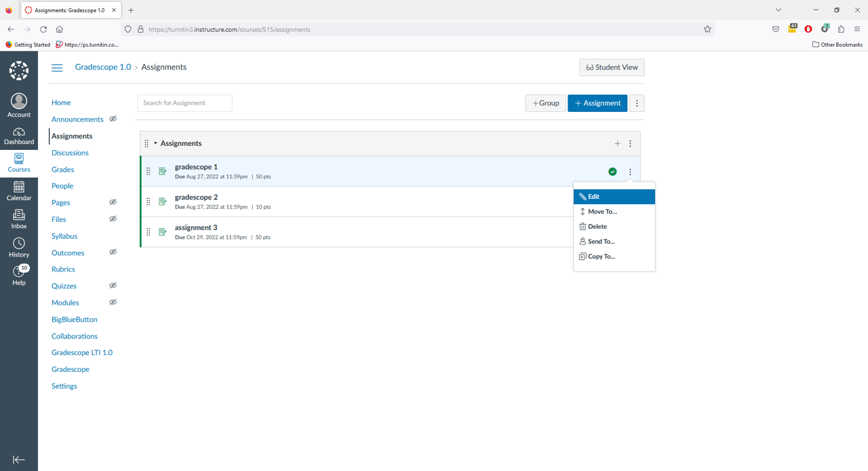
Task: Bookmark this page with star icon
Action: tap(707, 29)
